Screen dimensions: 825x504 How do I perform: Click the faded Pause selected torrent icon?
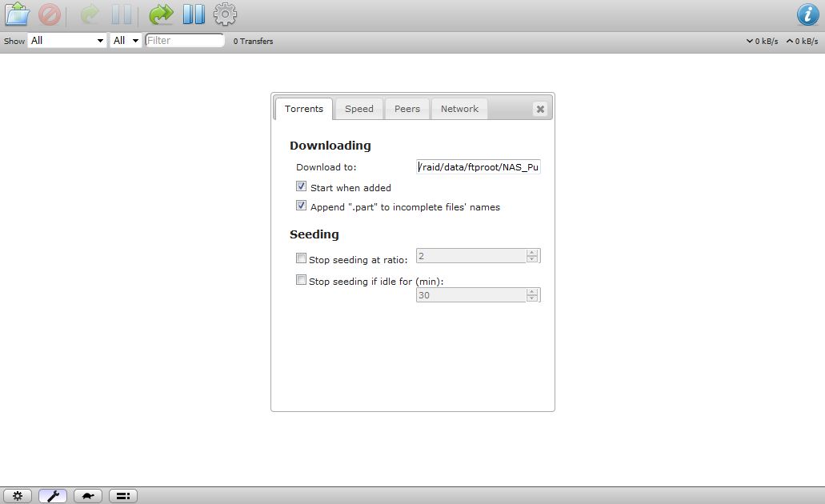tap(122, 14)
